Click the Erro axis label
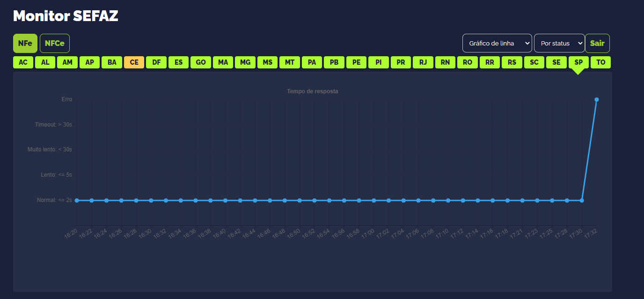Screen dimensions: 644x299 (67, 99)
